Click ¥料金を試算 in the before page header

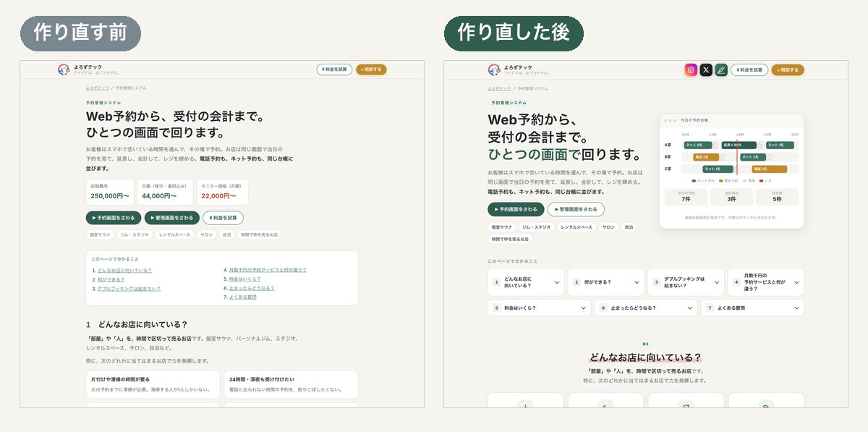click(334, 69)
